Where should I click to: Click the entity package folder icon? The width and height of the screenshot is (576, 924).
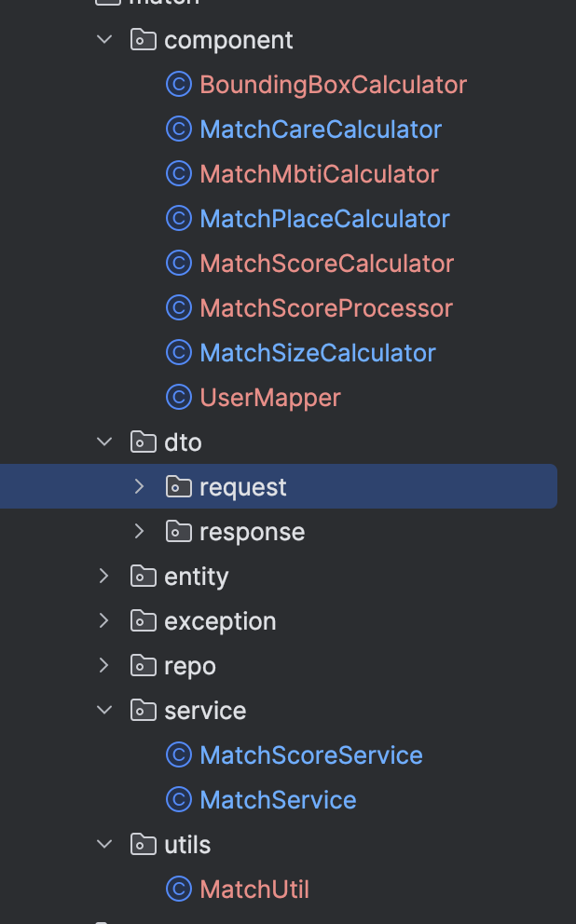click(143, 577)
